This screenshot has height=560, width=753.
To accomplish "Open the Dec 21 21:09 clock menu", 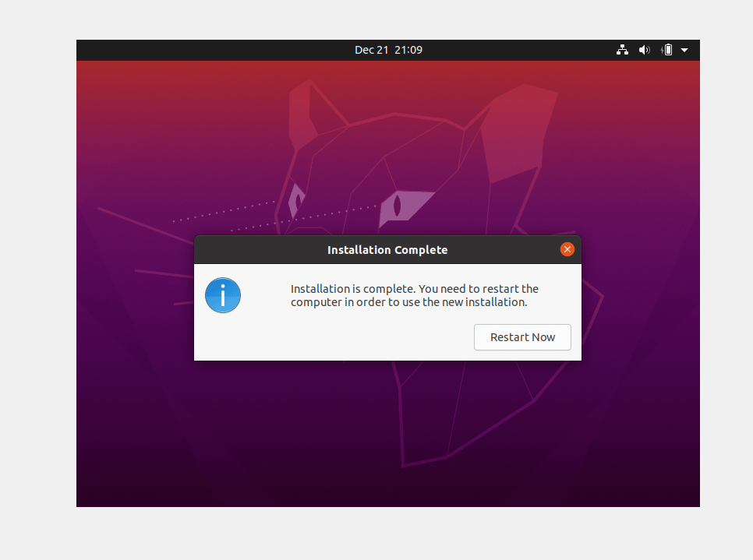I will pos(388,50).
